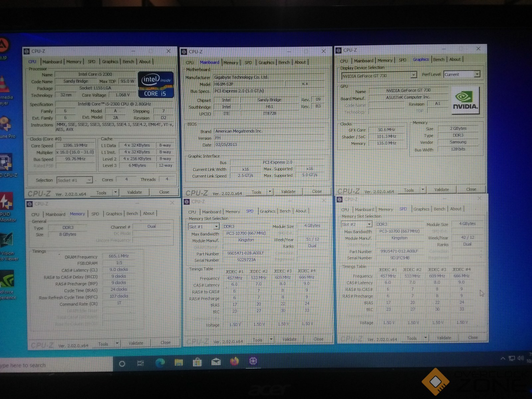This screenshot has width=532, height=399.
Task: Open the Bench tab in CPU window
Action: click(x=128, y=62)
